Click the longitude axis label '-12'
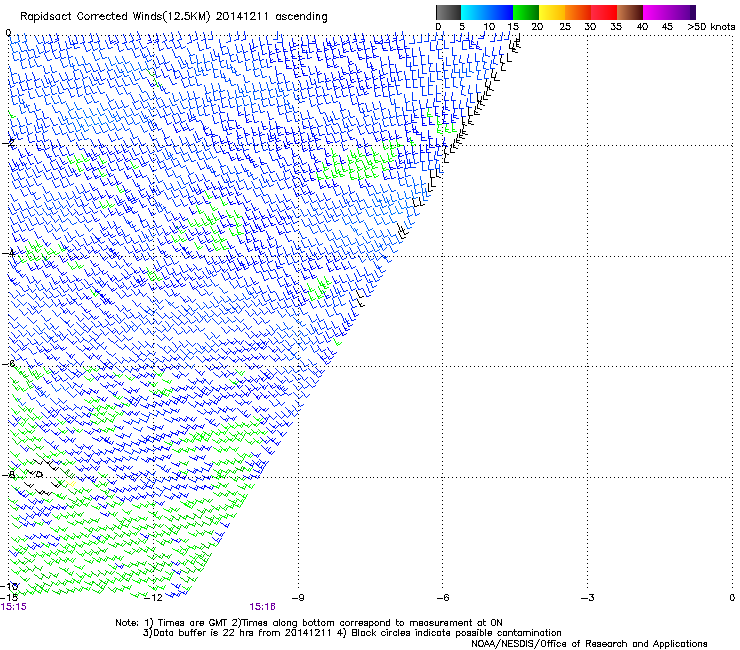The height and width of the screenshot is (650, 740). tap(153, 598)
